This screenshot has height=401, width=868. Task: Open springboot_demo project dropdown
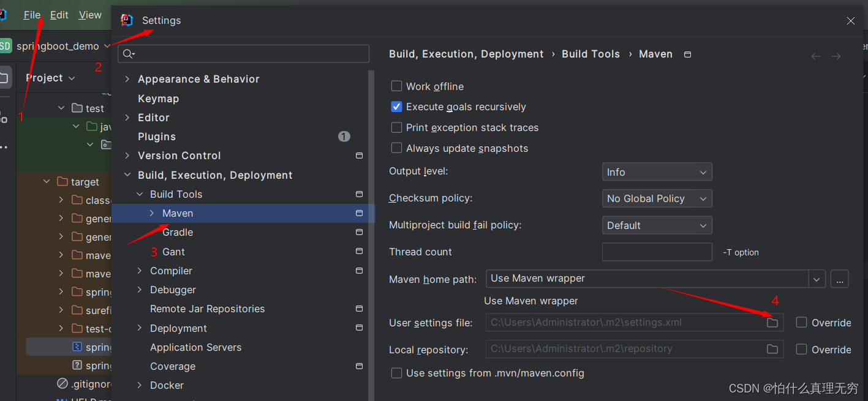coord(63,46)
